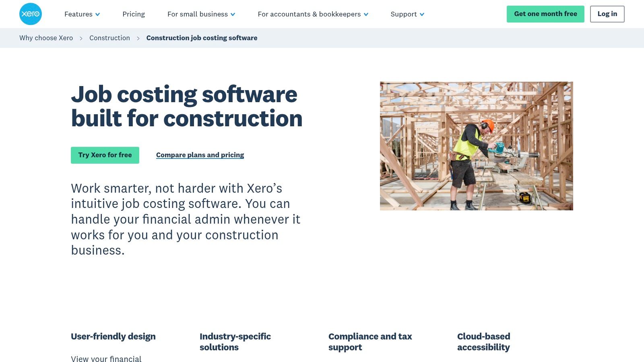The image size is (644, 362).
Task: Click the Cloud-based accessibility heading
Action: click(483, 342)
